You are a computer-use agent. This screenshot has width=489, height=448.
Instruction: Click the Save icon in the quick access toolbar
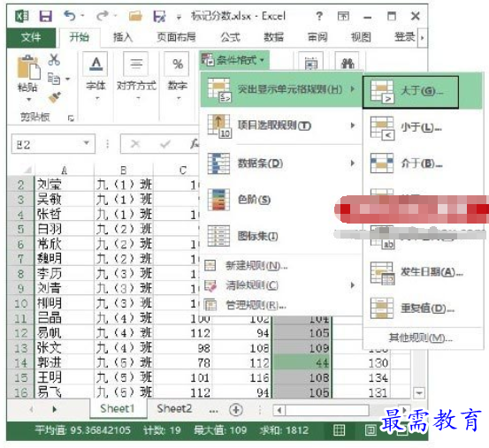tap(45, 16)
